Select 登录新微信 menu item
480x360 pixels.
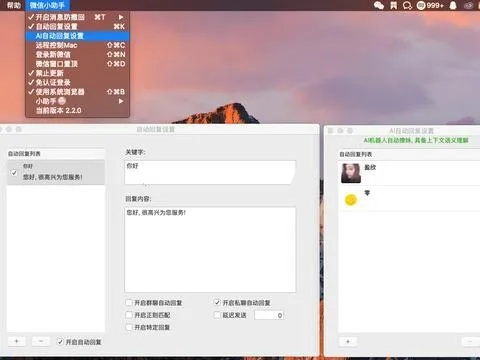77,54
